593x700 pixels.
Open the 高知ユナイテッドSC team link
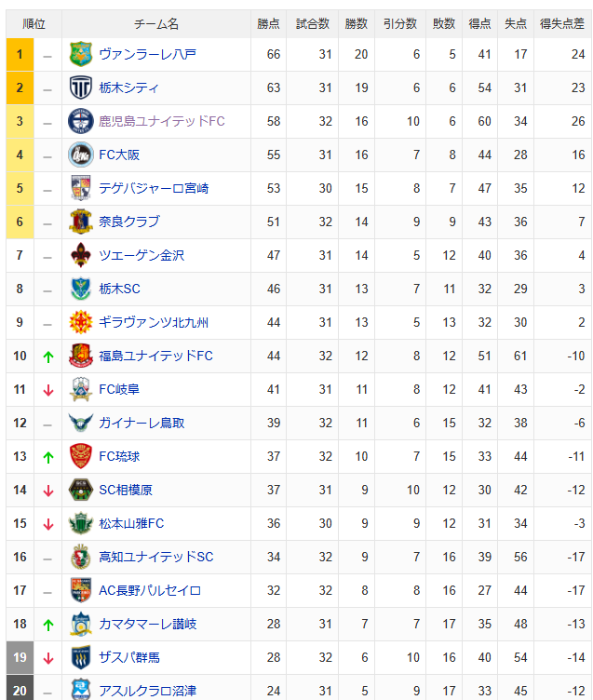coord(155,558)
